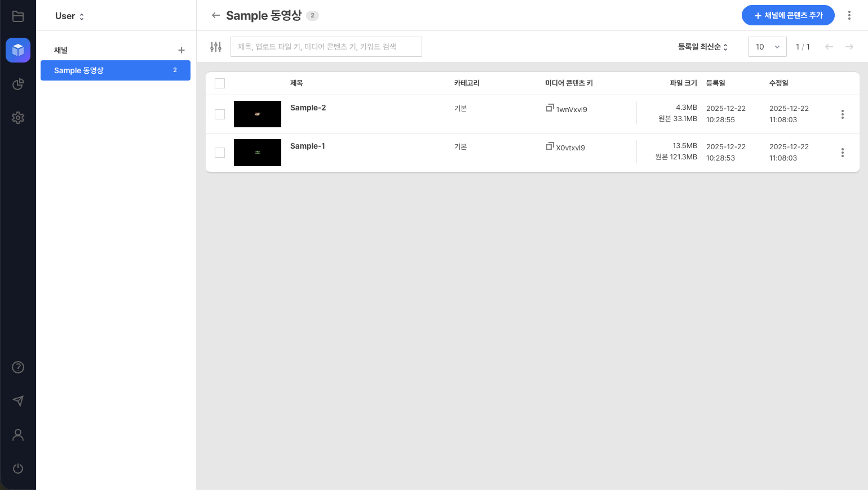Open the folder icon in left sidebar
868x490 pixels.
tap(18, 16)
